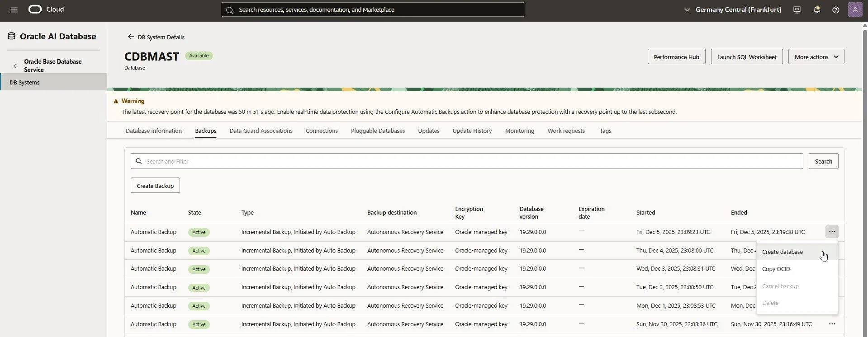Choose Create database from context menu
868x337 pixels.
tap(797, 252)
